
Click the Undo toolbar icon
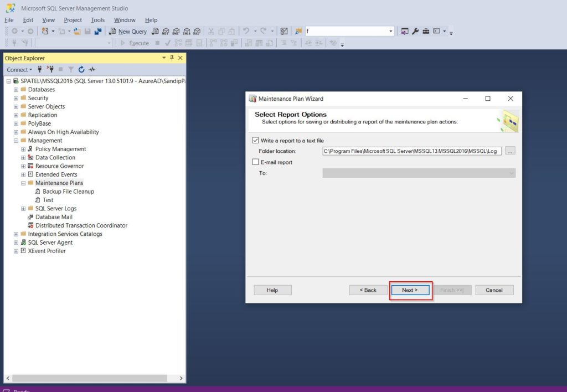(246, 32)
